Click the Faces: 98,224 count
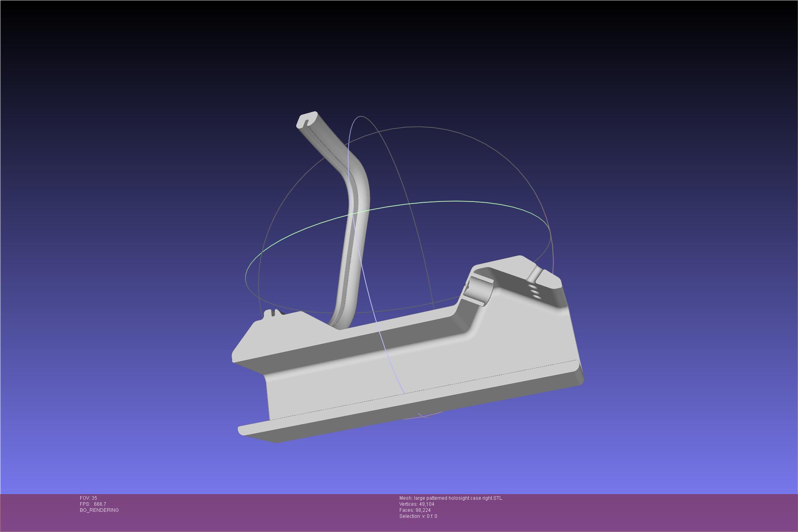Viewport: 798px width, 532px height. (415, 510)
